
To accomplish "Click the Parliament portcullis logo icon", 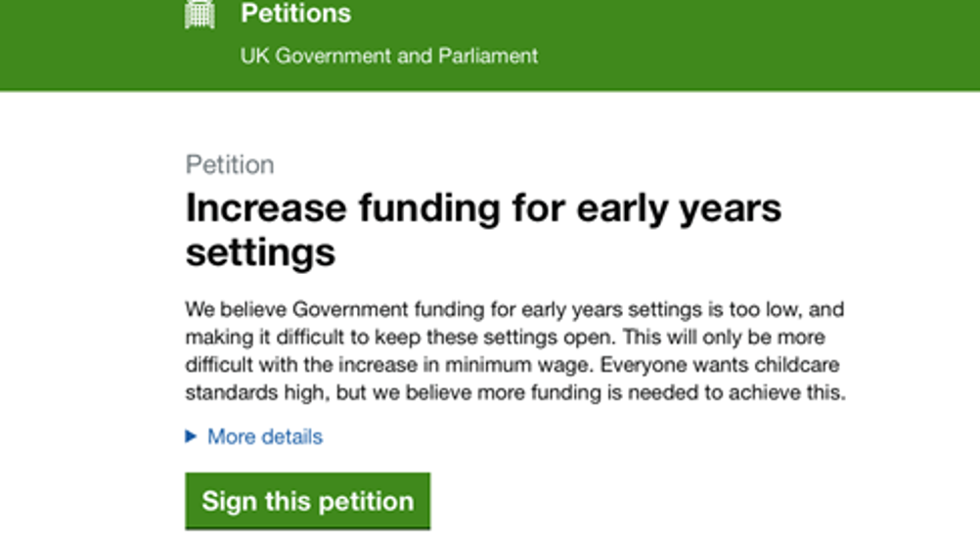I will pyautogui.click(x=200, y=14).
